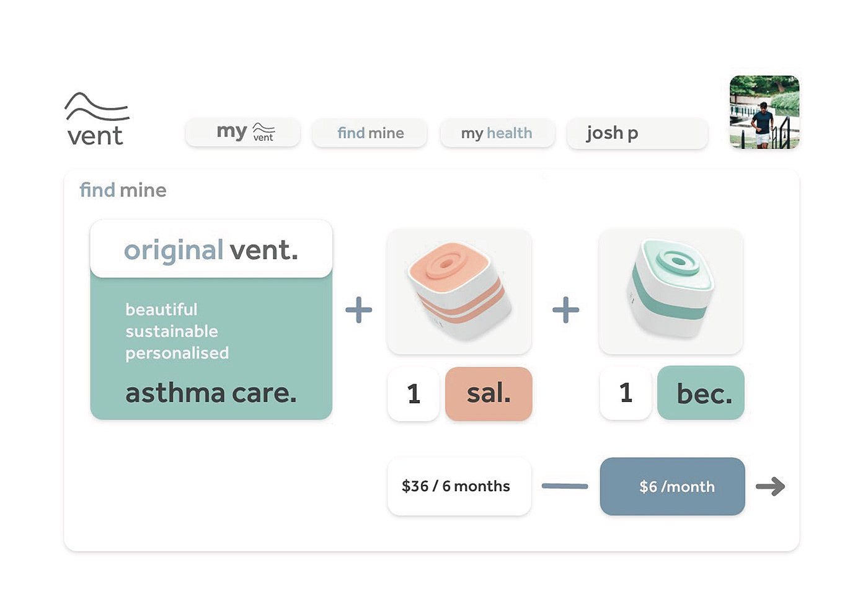868x614 pixels.
Task: Open the runner profile photo
Action: [x=764, y=112]
